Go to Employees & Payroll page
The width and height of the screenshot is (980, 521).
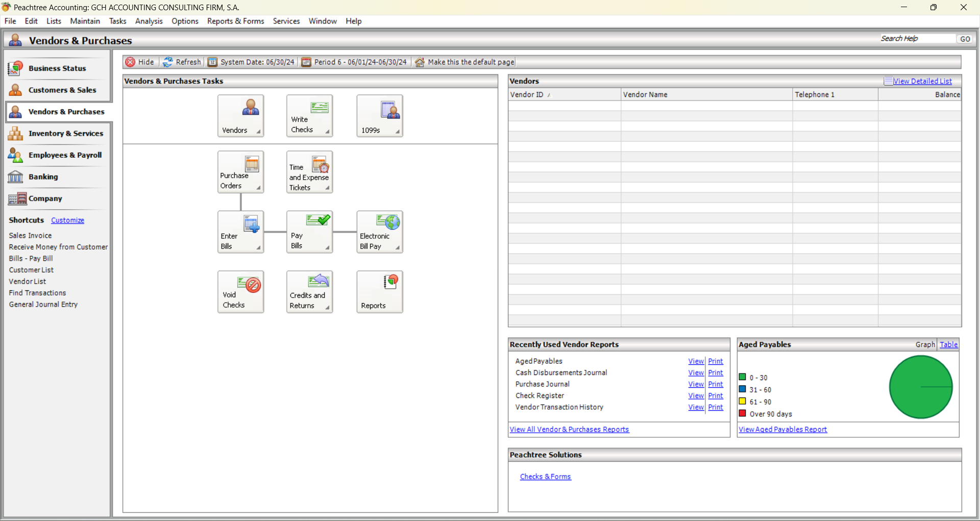coord(58,155)
